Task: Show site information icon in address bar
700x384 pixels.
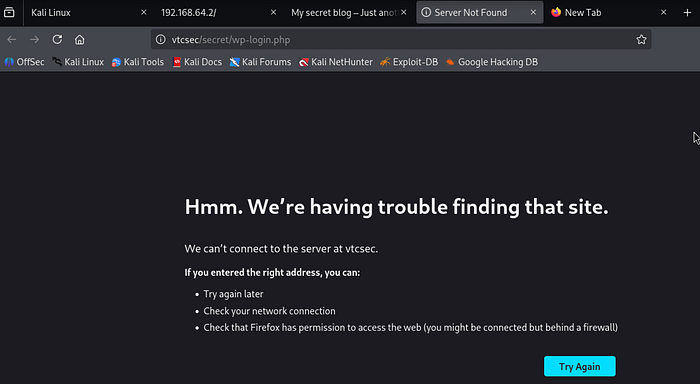Action: pos(161,40)
